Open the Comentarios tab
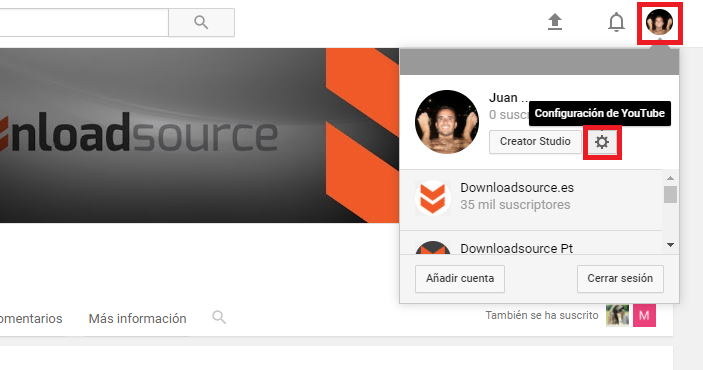The height and width of the screenshot is (370, 703). (31, 318)
